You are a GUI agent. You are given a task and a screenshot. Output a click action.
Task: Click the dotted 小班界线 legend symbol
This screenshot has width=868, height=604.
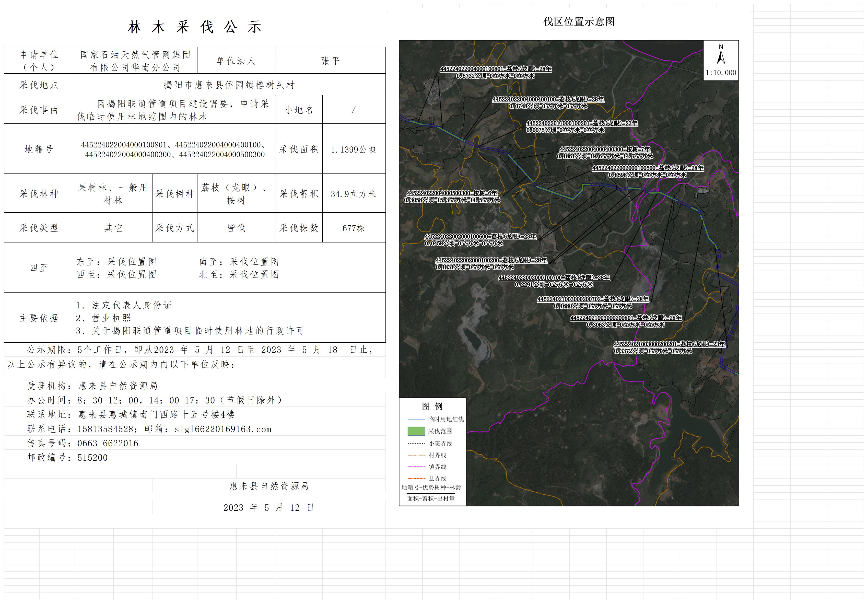pos(416,443)
